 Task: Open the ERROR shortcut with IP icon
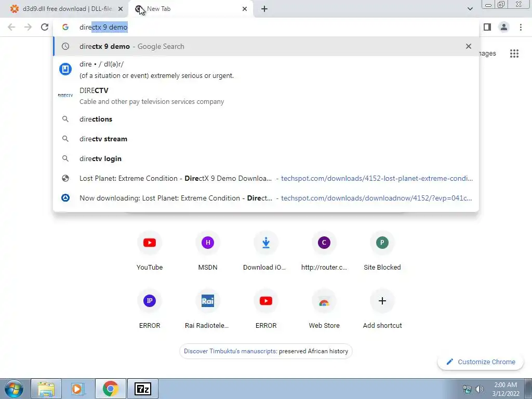(x=150, y=309)
